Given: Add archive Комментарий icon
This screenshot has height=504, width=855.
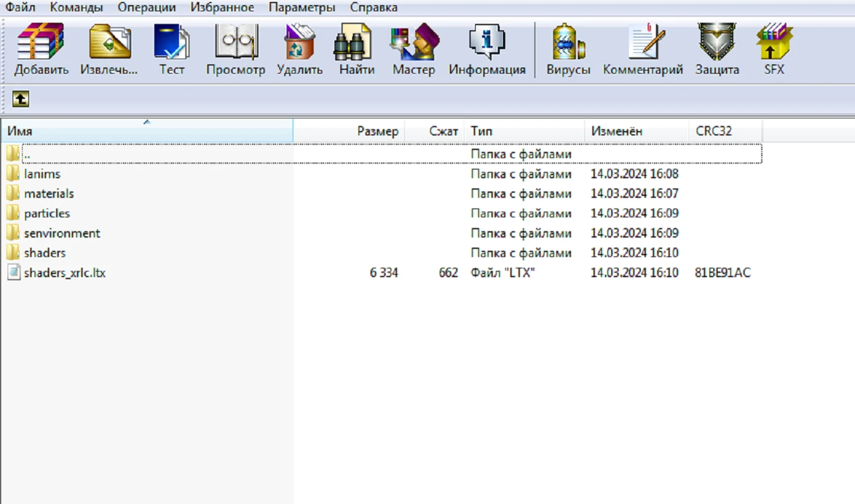Looking at the screenshot, I should [643, 42].
